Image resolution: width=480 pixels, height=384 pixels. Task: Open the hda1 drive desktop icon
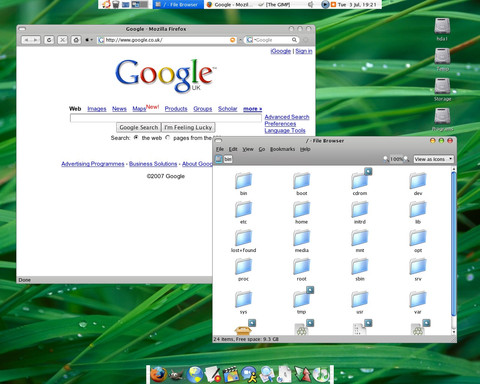point(442,29)
